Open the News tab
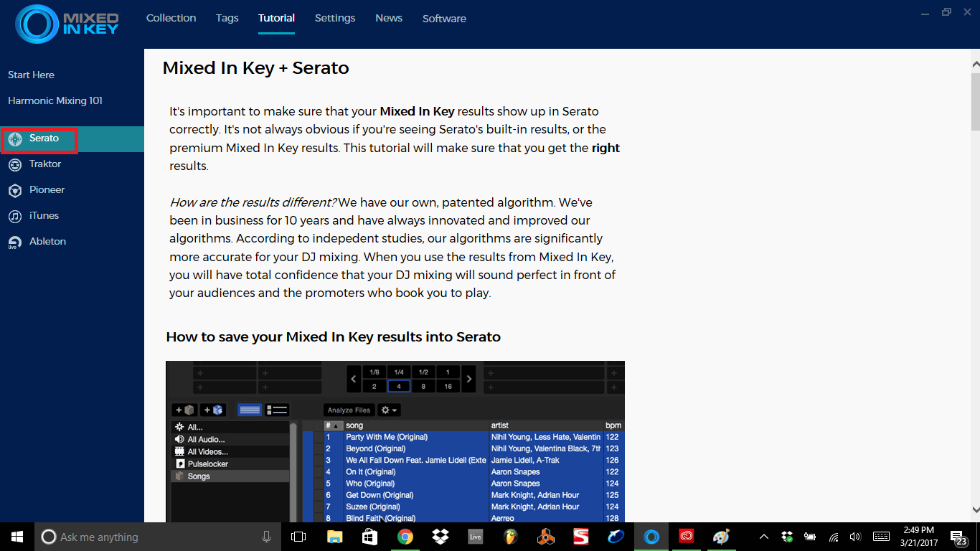Image resolution: width=980 pixels, height=551 pixels. (x=389, y=18)
